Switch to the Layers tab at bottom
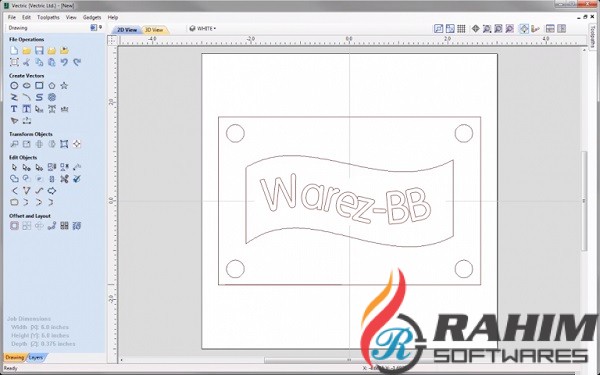 tap(36, 357)
